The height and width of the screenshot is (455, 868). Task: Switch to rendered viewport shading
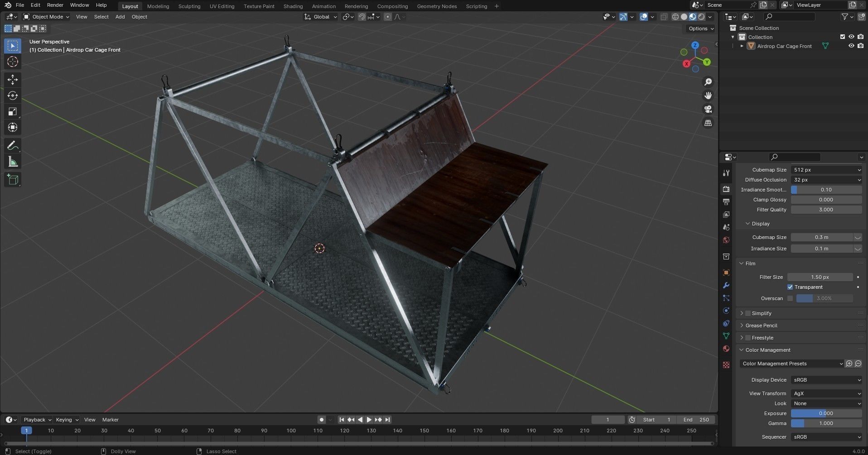click(701, 17)
